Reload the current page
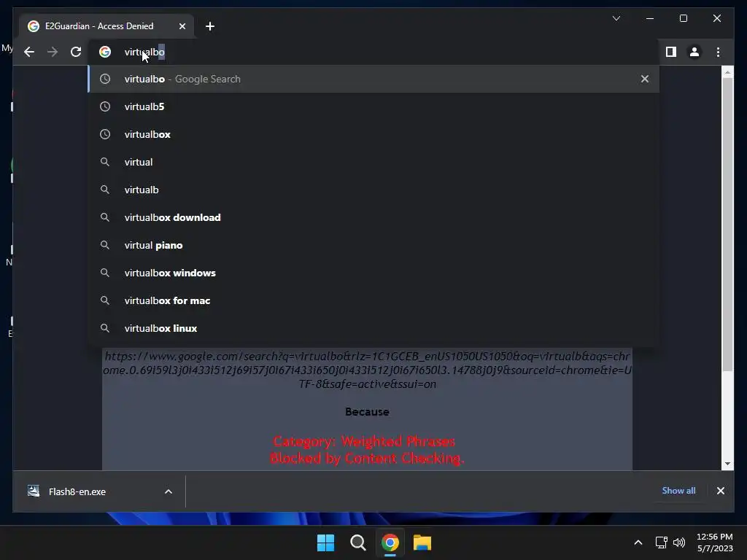Screen dimensions: 747x560 tap(76, 52)
